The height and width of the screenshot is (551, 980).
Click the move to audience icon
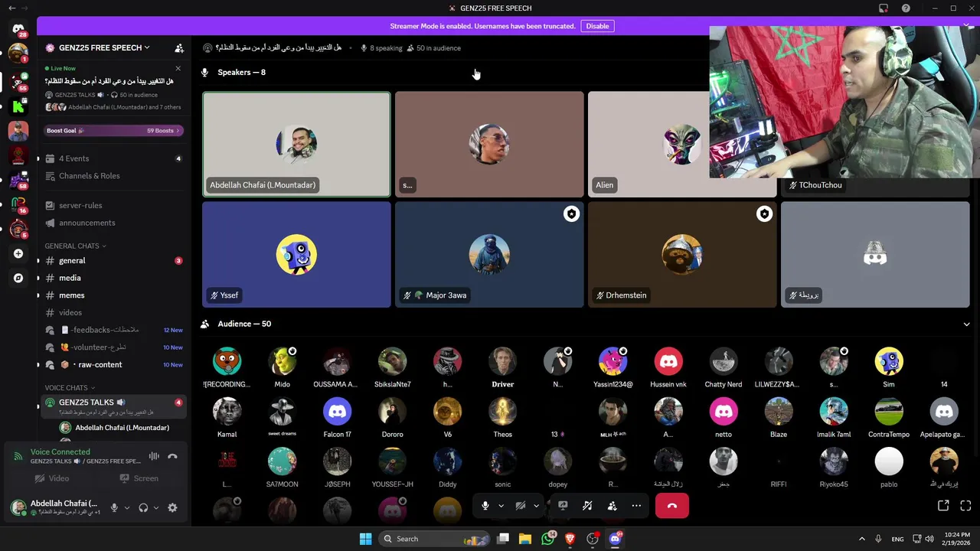pyautogui.click(x=612, y=506)
